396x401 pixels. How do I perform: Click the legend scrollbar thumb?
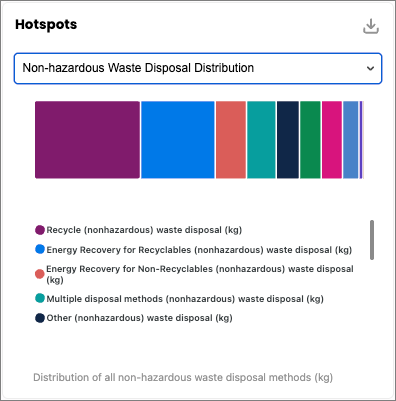coord(372,240)
